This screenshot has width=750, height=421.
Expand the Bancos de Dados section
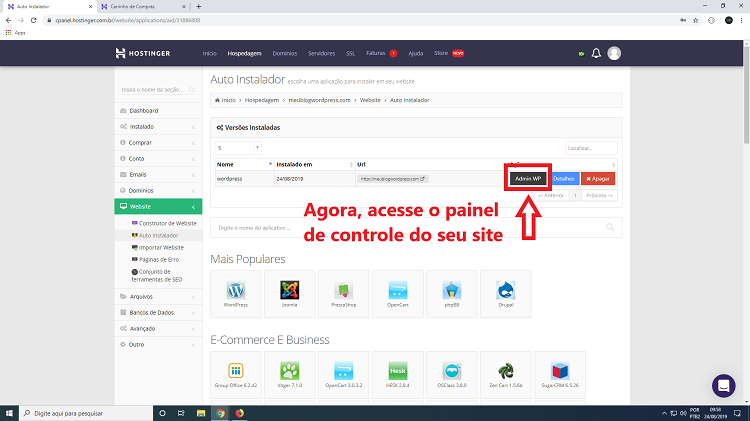[x=158, y=312]
